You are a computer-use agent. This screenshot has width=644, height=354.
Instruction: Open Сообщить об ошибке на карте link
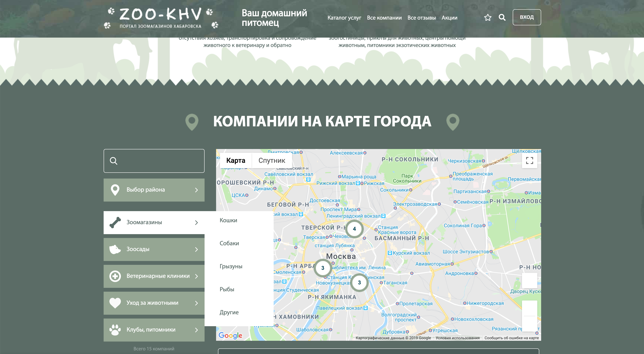[512, 338]
